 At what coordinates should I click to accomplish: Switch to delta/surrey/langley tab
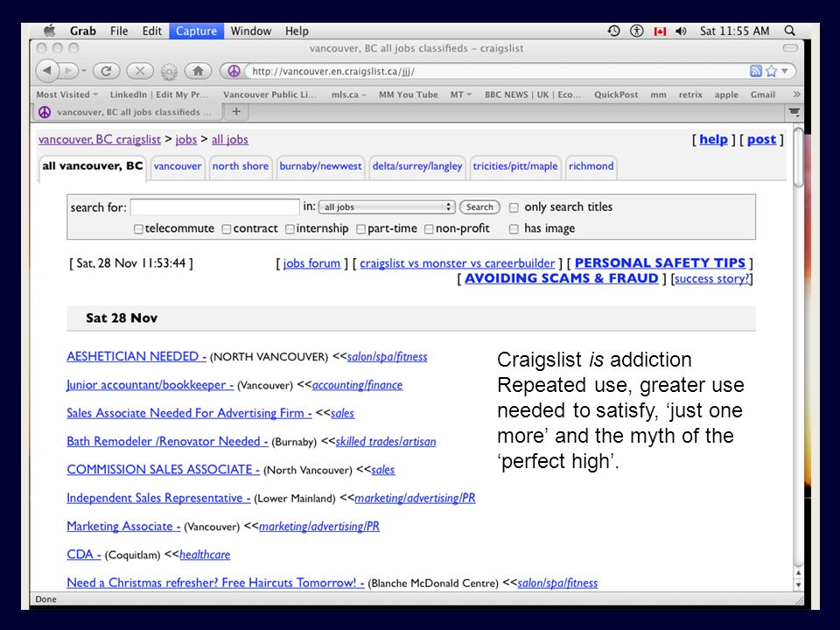(416, 166)
